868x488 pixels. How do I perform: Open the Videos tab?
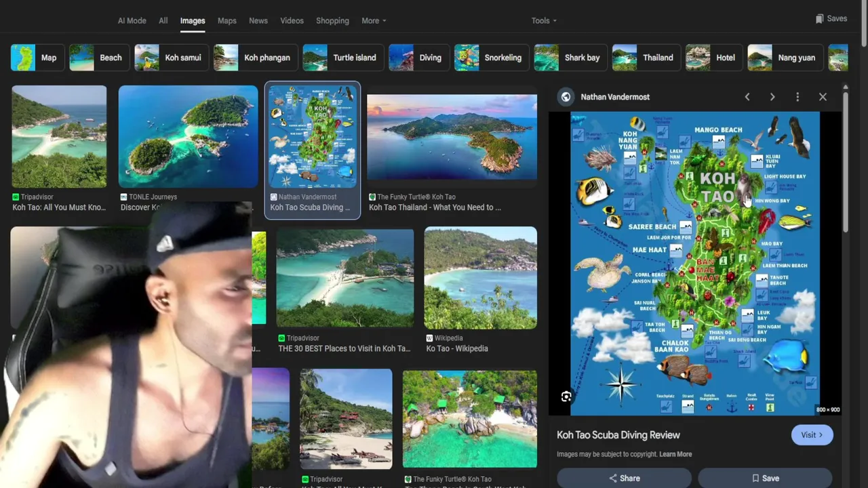[292, 20]
